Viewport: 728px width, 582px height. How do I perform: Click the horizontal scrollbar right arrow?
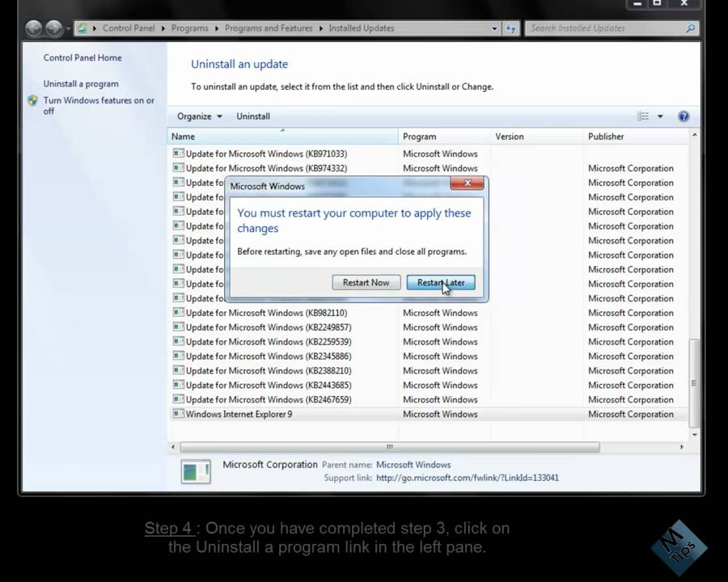(x=682, y=447)
